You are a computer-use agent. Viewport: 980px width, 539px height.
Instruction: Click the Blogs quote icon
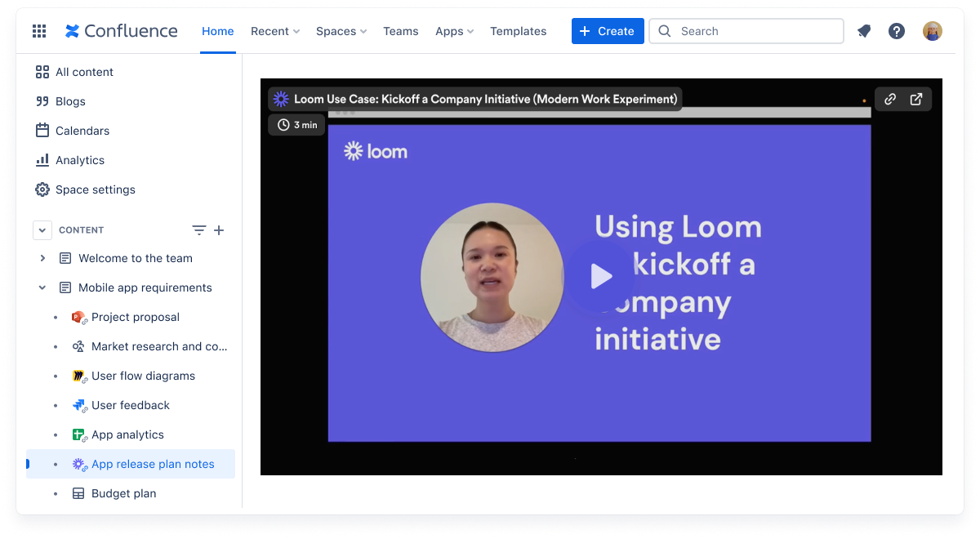(x=42, y=101)
